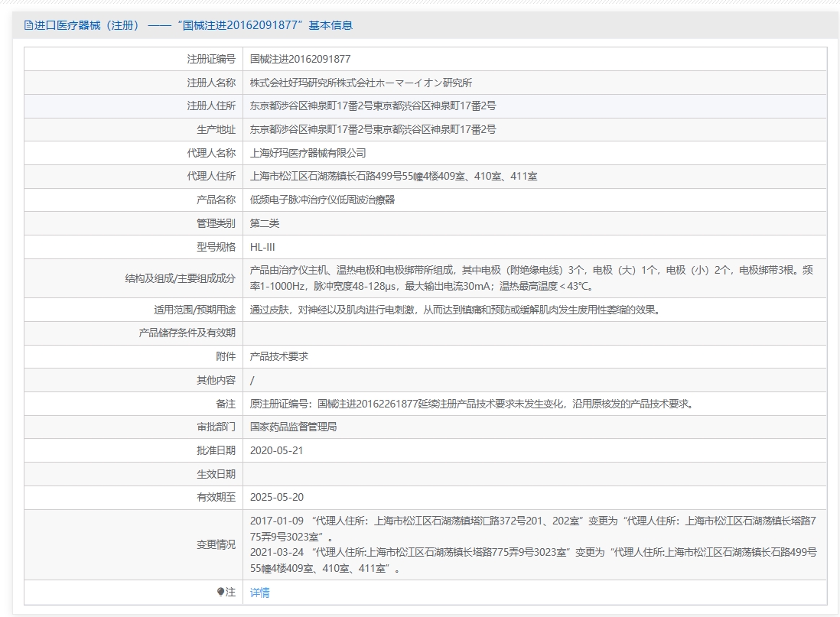Select expiry date 2025-05-20
The image size is (840, 617).
point(277,497)
